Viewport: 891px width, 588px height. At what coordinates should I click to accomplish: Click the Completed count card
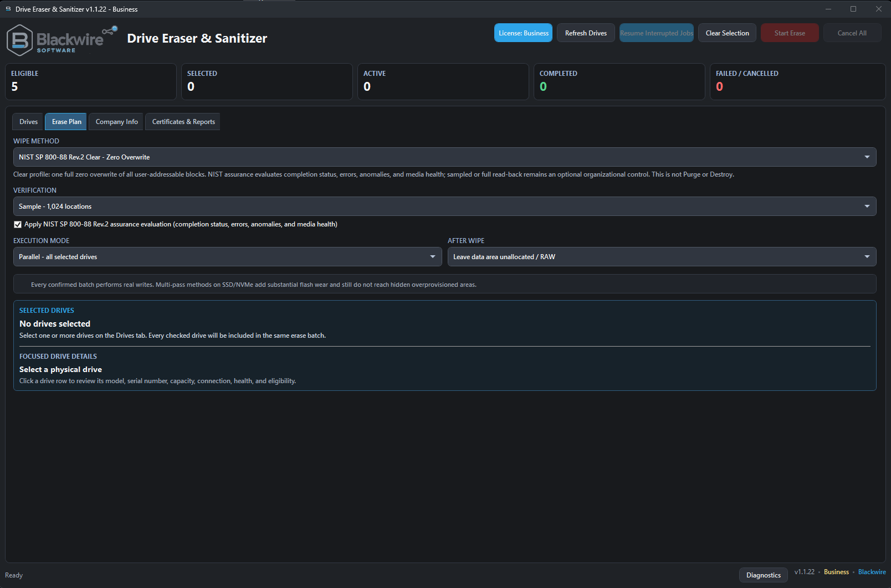coord(619,82)
